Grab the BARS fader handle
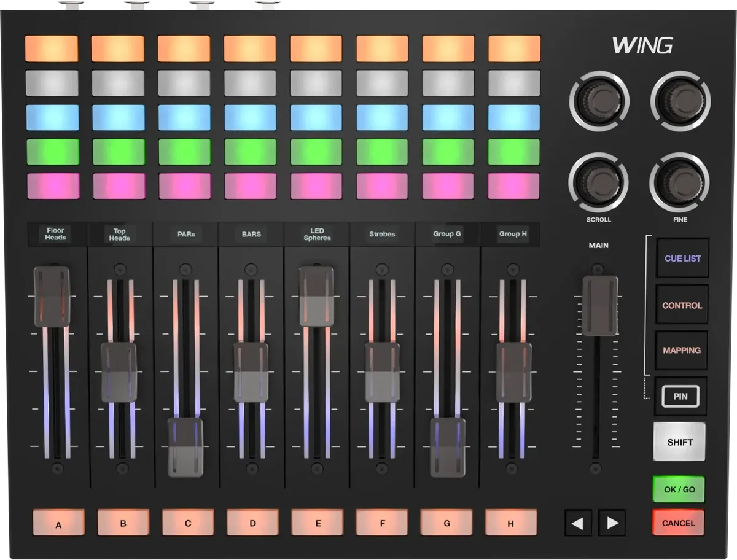Screen dimensions: 737x560 pyautogui.click(x=251, y=372)
